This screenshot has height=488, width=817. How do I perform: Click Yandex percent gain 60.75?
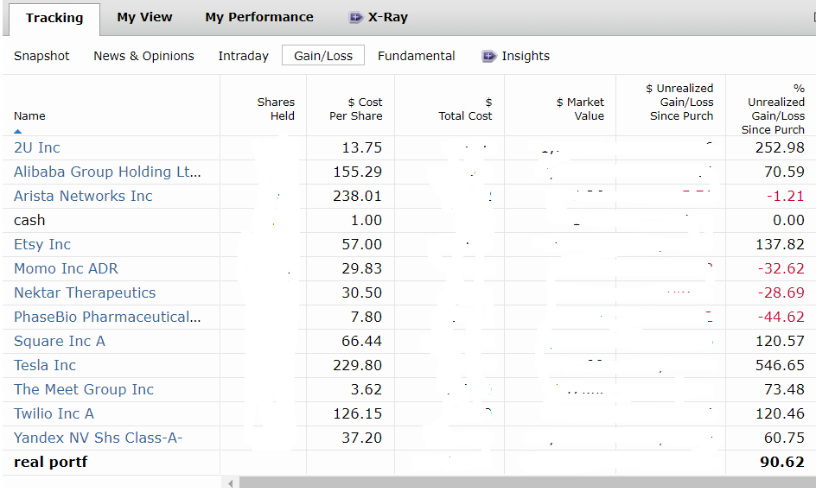(x=784, y=437)
